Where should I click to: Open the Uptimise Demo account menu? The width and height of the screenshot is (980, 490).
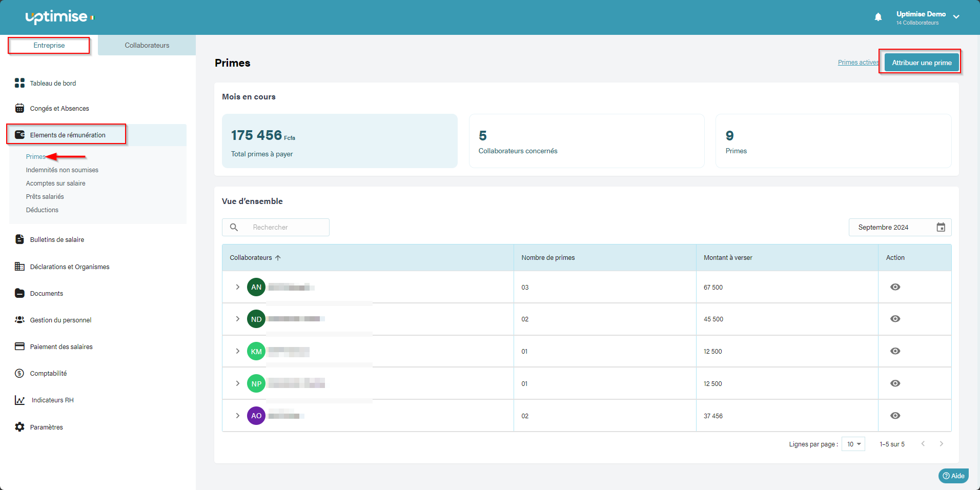[956, 17]
